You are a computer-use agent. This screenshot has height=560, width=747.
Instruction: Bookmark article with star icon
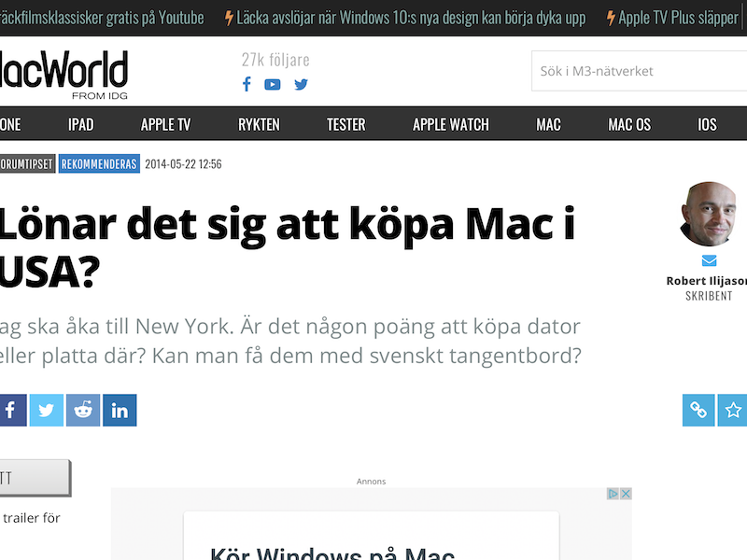[733, 410]
